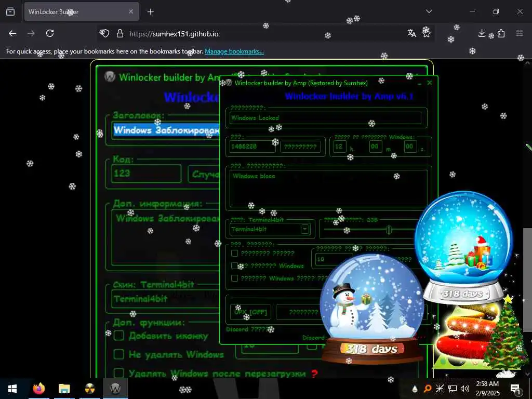
Task: Click Доп. информация text area in back window
Action: pyautogui.click(x=166, y=237)
